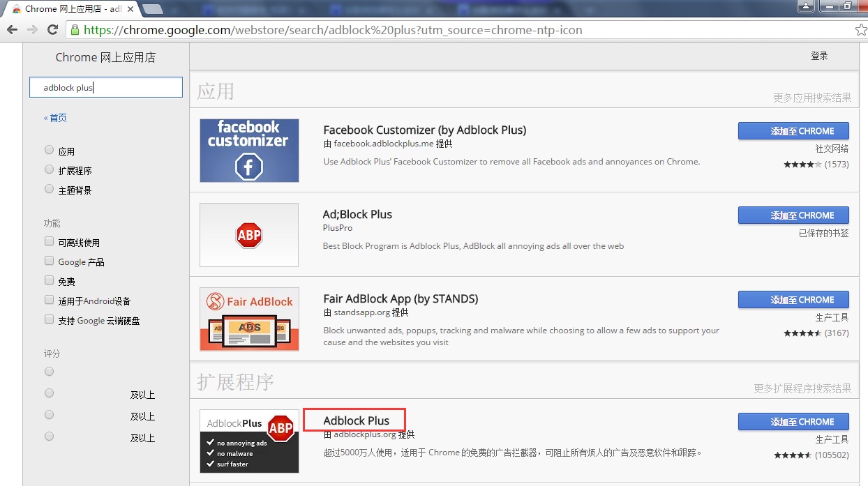Image resolution: width=868 pixels, height=486 pixels.
Task: Click 由 adblockplus.org 提供 text
Action: pyautogui.click(x=369, y=434)
